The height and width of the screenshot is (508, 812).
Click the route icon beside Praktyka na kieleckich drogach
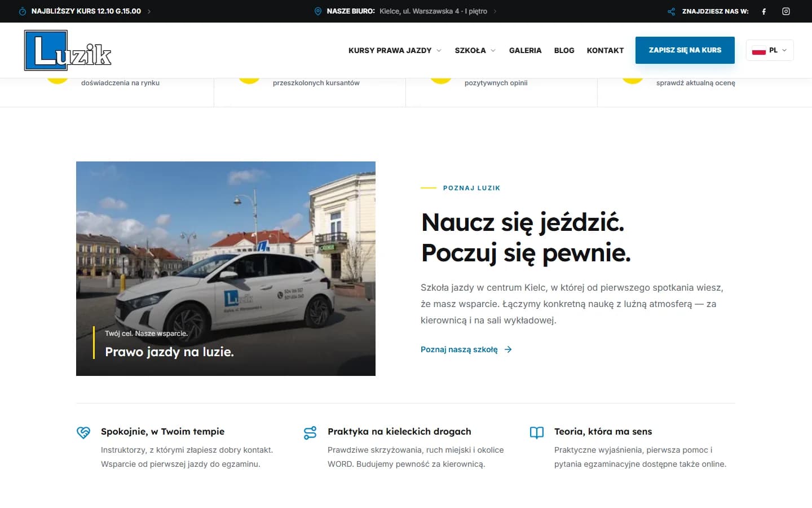tap(310, 432)
